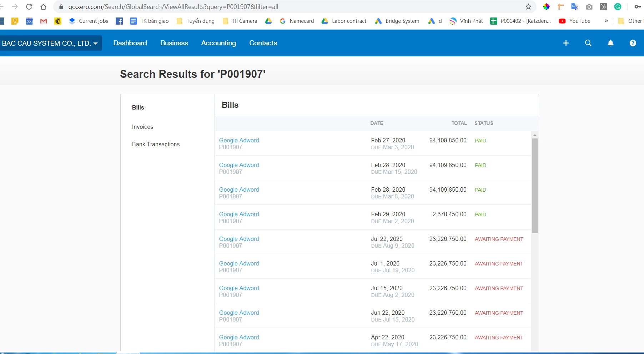Select Bills filter in sidebar
This screenshot has height=354, width=644.
[138, 108]
